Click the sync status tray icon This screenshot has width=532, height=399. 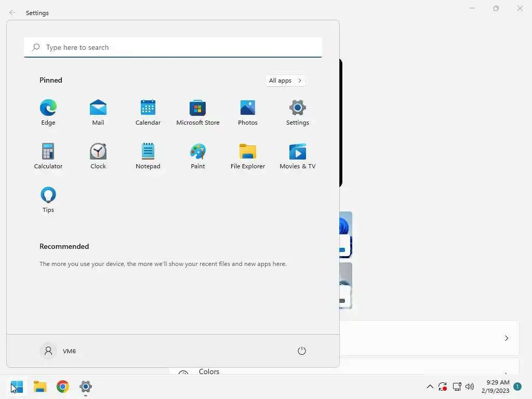coord(443,387)
